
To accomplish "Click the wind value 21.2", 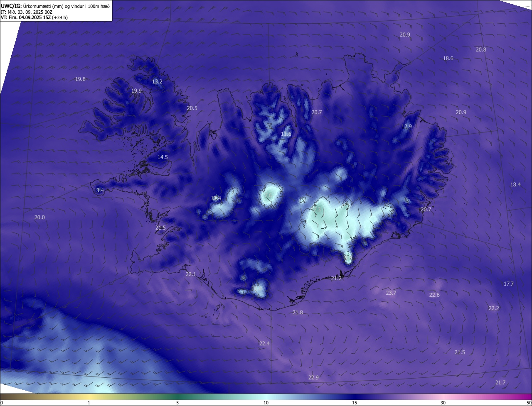I will 336,279.
